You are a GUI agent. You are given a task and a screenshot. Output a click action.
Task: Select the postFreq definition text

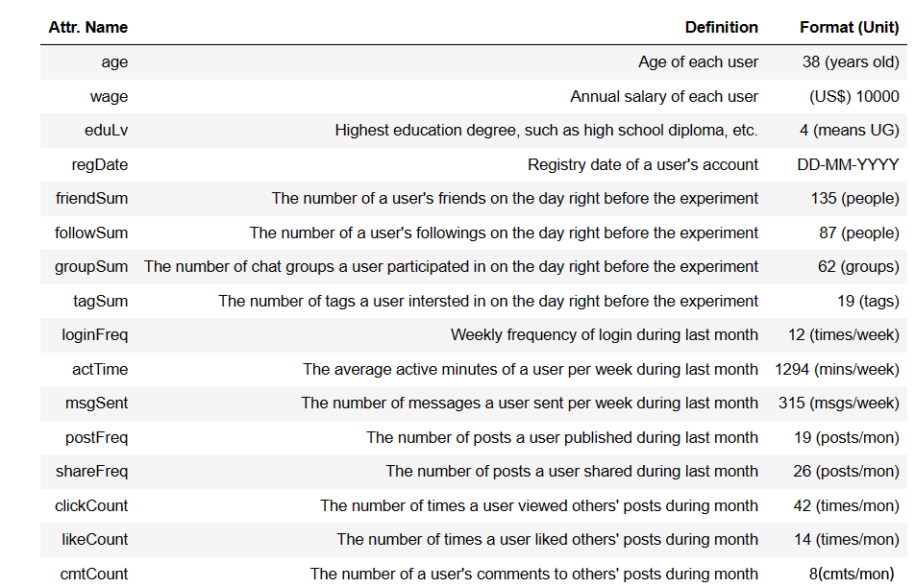pos(562,438)
